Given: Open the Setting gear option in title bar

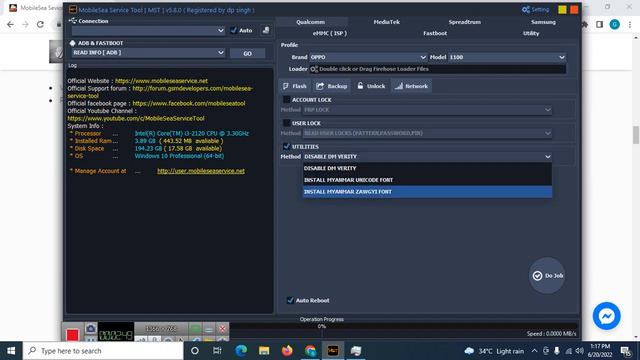Looking at the screenshot, I should click(x=536, y=9).
